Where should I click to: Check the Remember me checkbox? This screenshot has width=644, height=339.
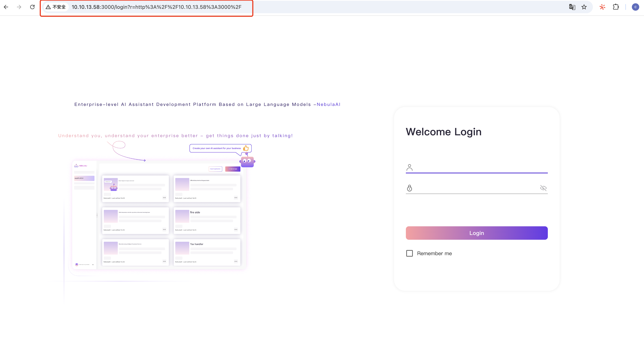[410, 253]
